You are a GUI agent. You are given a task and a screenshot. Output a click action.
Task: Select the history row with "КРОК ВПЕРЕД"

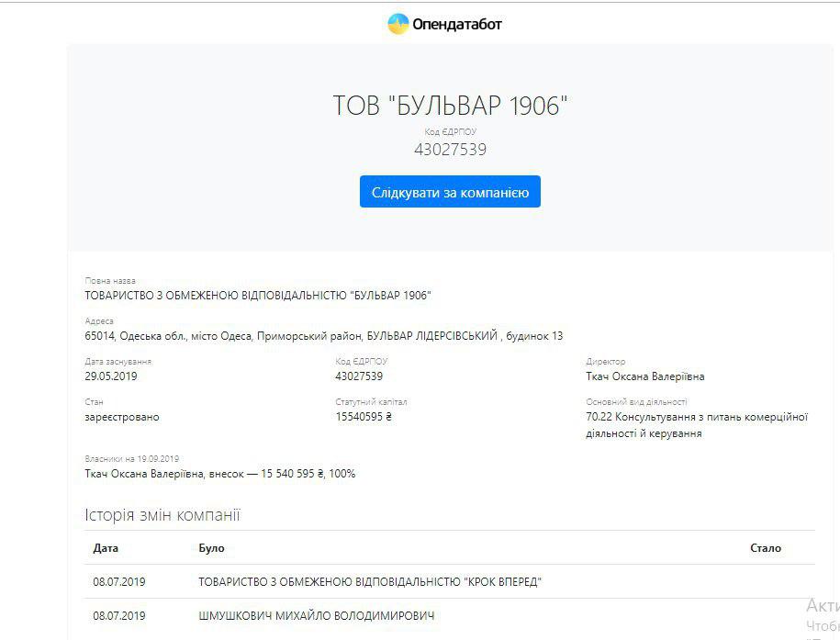tap(450, 581)
